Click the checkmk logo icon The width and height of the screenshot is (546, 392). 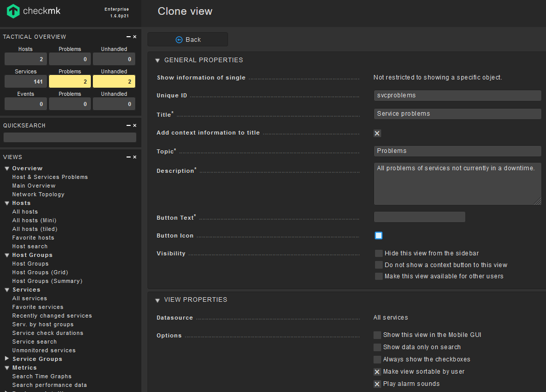tap(13, 11)
